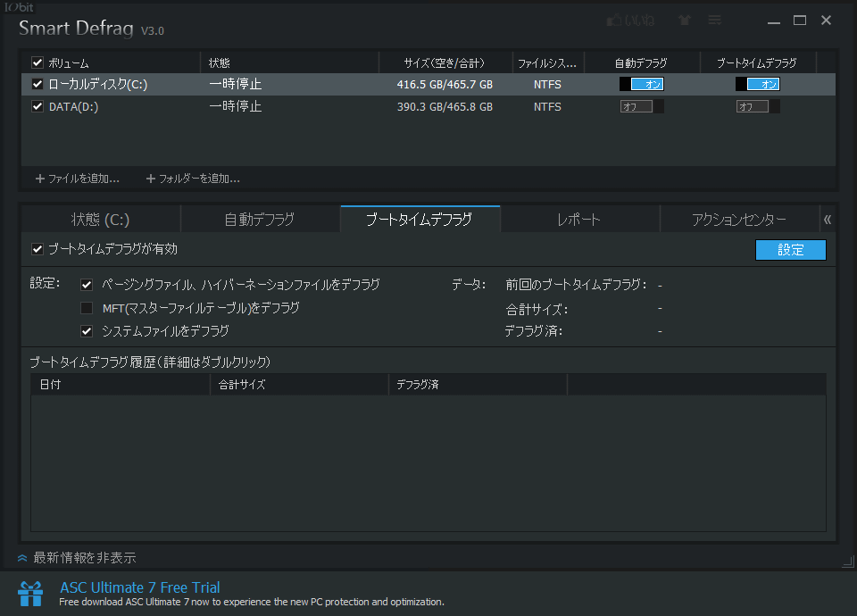The image size is (857, 616).
Task: Turn on ブートタイムデフラグ for DATA(D:)
Action: tap(758, 106)
